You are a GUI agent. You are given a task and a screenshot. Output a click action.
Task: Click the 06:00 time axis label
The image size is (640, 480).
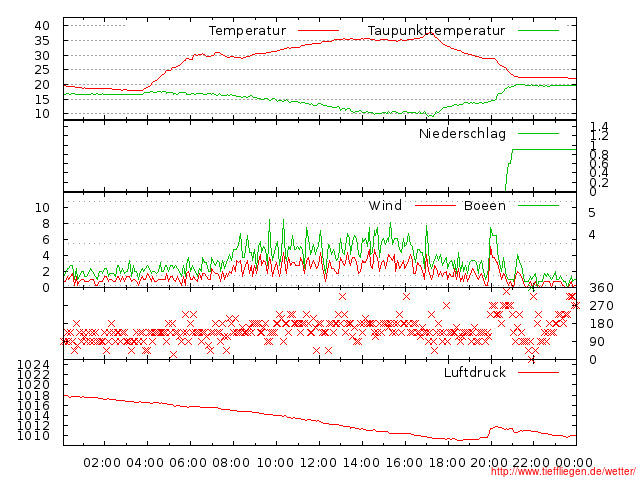pos(188,463)
